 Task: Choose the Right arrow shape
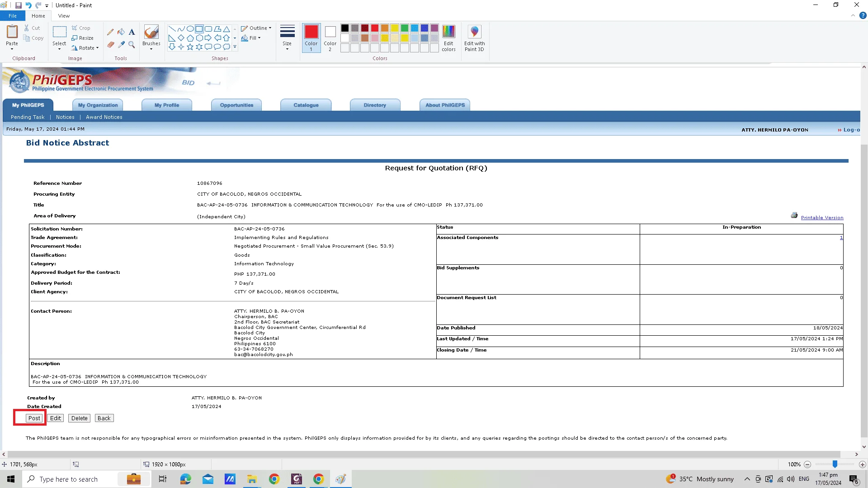coord(208,38)
